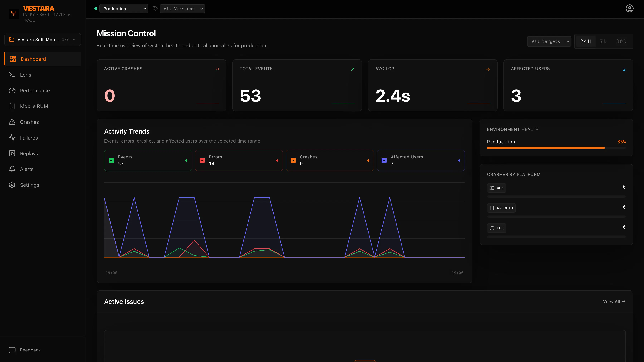Image resolution: width=644 pixels, height=362 pixels.
Task: Click the Replays play icon
Action: pyautogui.click(x=12, y=153)
